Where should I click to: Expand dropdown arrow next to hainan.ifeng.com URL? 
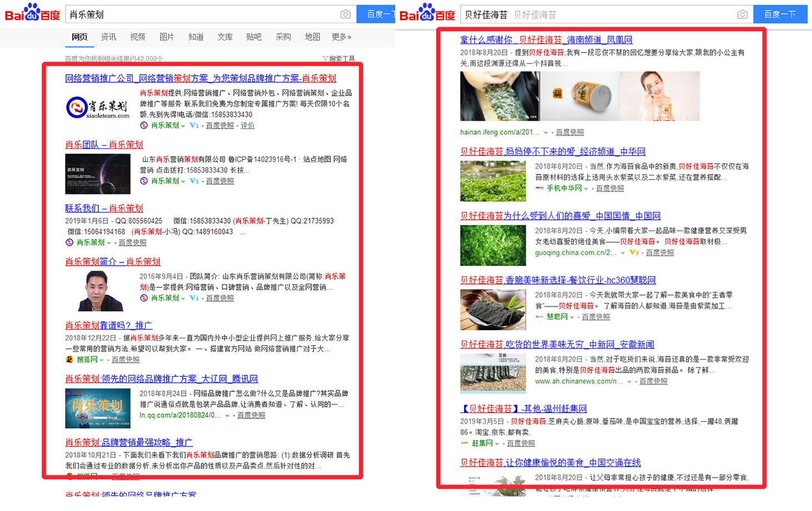click(545, 133)
